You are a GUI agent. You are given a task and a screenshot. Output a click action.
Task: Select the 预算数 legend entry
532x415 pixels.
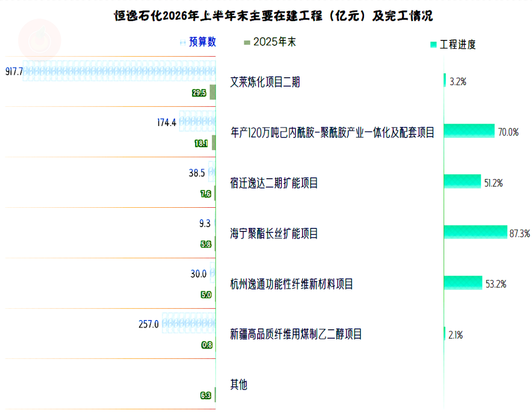click(x=198, y=42)
